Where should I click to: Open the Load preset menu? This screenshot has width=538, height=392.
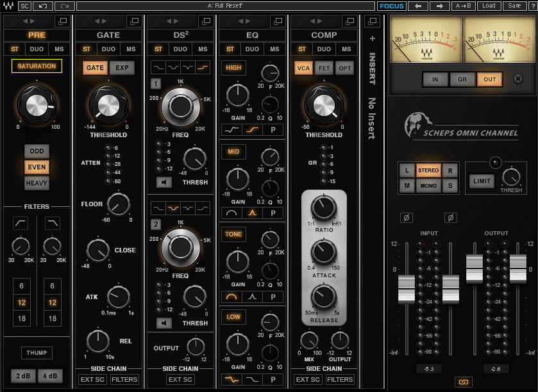(489, 6)
